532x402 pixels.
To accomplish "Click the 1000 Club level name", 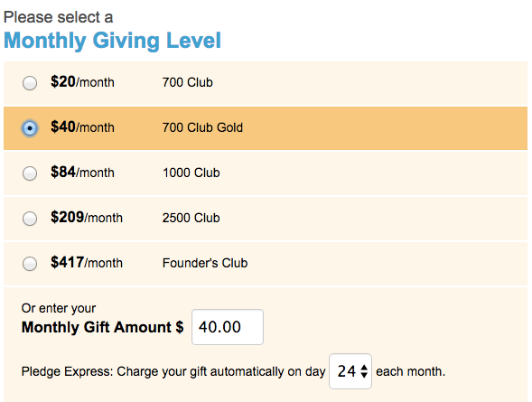I will (191, 173).
